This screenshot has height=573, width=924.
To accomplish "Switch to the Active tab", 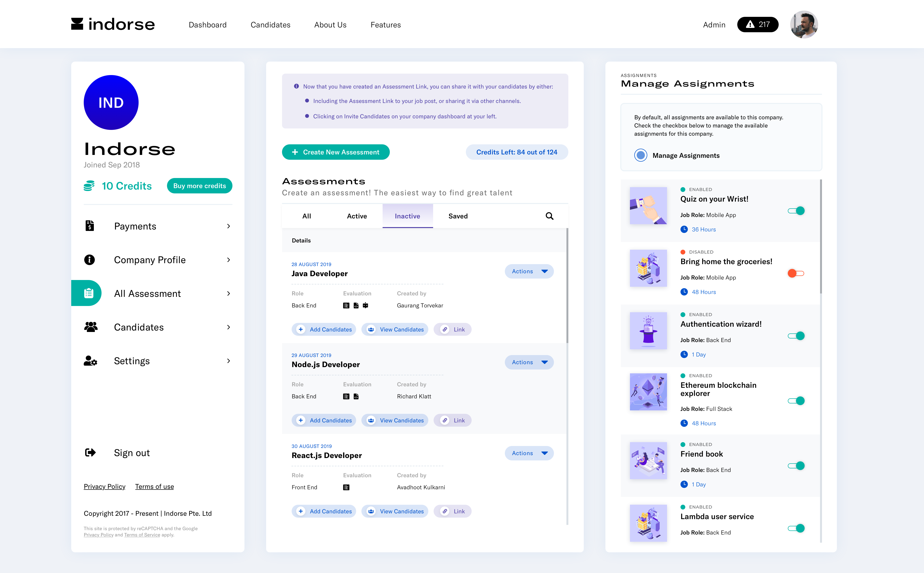I will [357, 216].
